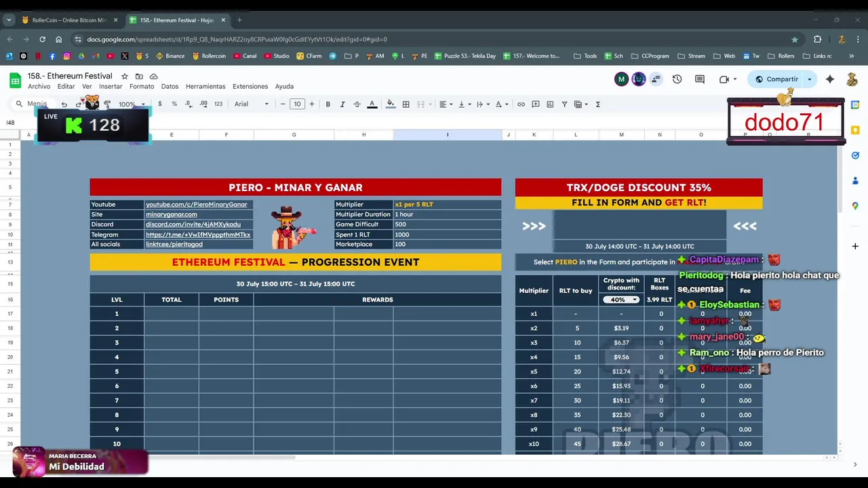This screenshot has width=868, height=488.
Task: Select column I header
Action: [448, 135]
